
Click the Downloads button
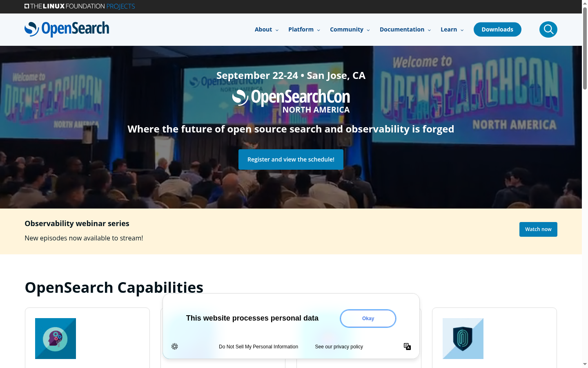point(497,29)
